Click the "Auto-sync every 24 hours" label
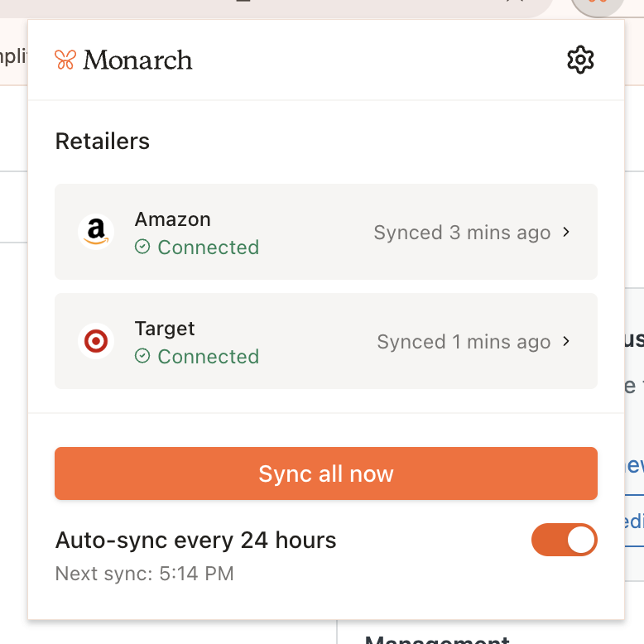Screen dimensions: 644x644 tap(195, 541)
